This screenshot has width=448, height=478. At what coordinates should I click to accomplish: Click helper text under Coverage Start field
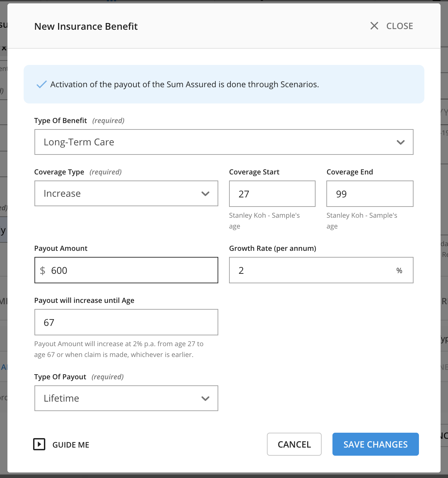[x=264, y=221]
